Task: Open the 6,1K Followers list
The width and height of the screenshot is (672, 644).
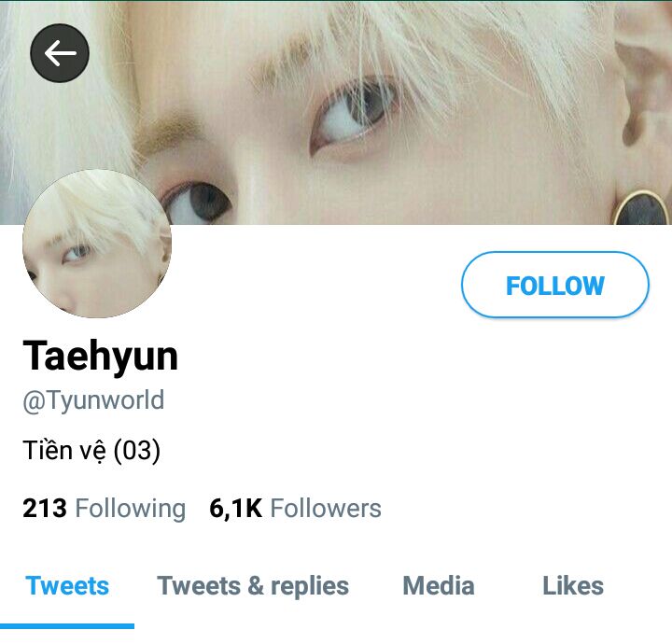Action: [295, 509]
